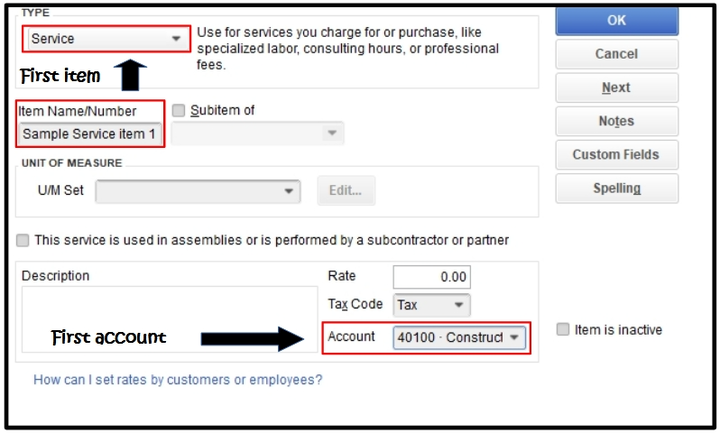Open Custom Fields
Image resolution: width=720 pixels, height=433 pixels.
616,155
